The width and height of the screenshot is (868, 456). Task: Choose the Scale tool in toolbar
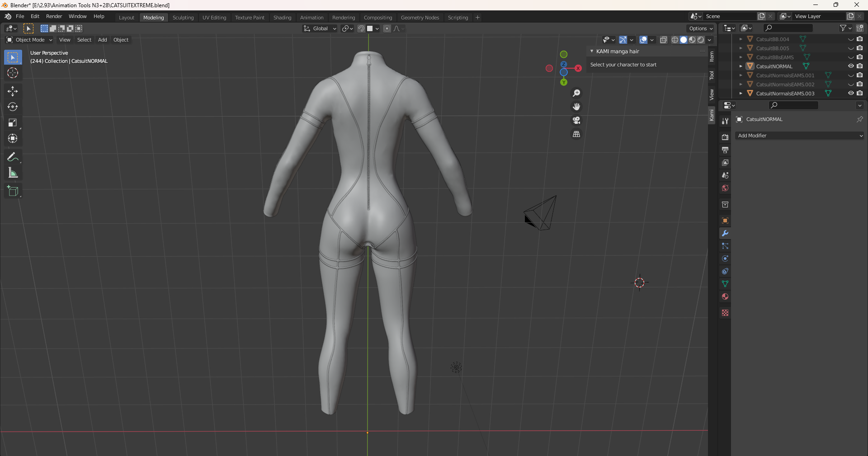[x=13, y=123]
